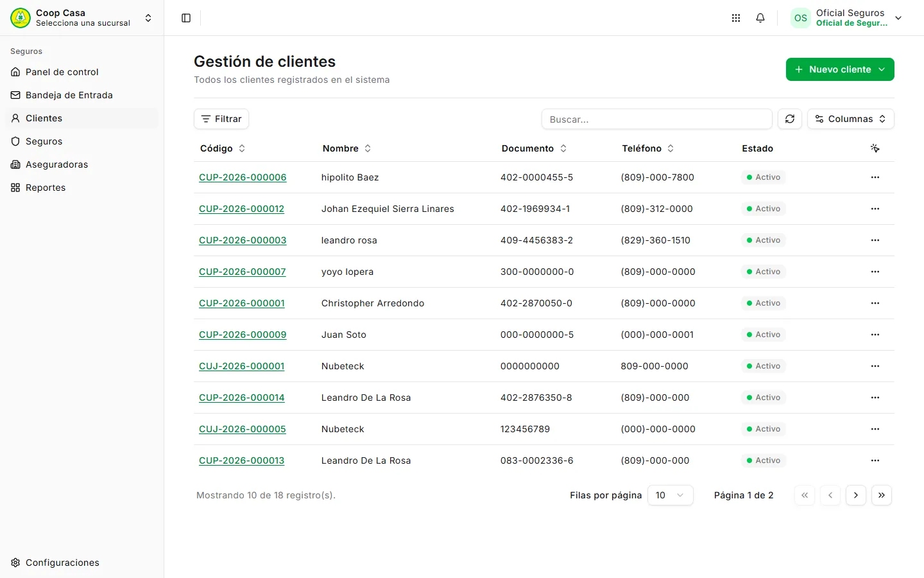
Task: Open client CUP-2026-000009
Action: coord(243,335)
